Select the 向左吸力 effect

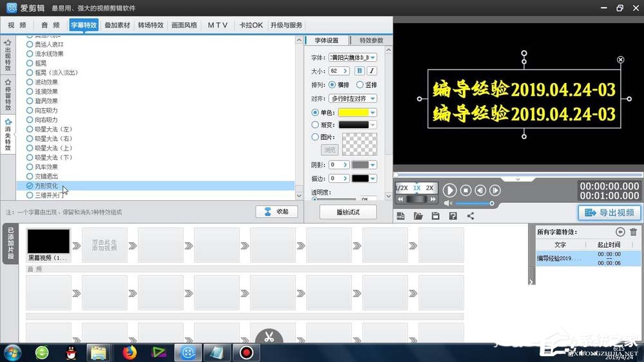click(42, 111)
